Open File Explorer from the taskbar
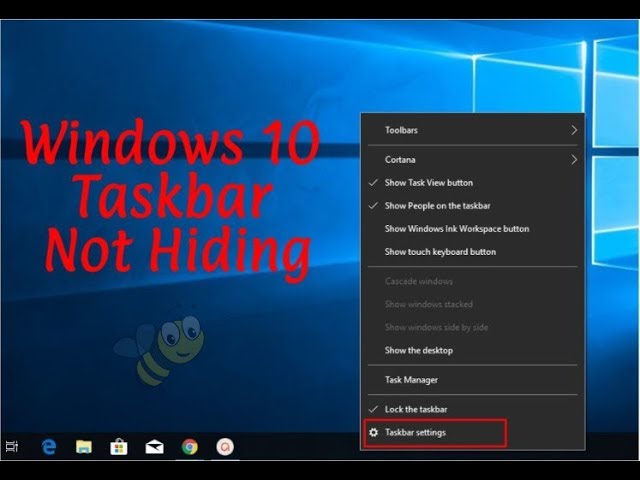The height and width of the screenshot is (480, 640). [84, 447]
